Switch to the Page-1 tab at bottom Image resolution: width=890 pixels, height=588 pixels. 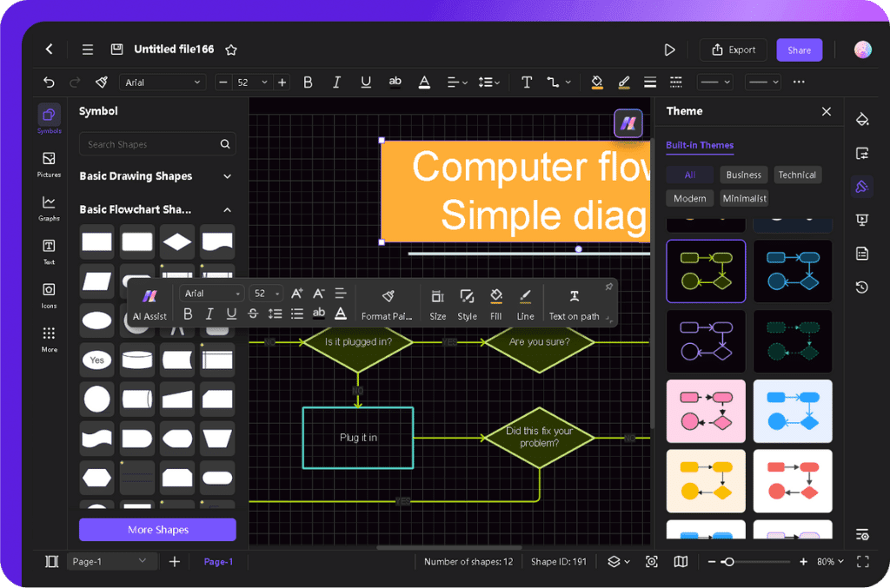pyautogui.click(x=218, y=561)
